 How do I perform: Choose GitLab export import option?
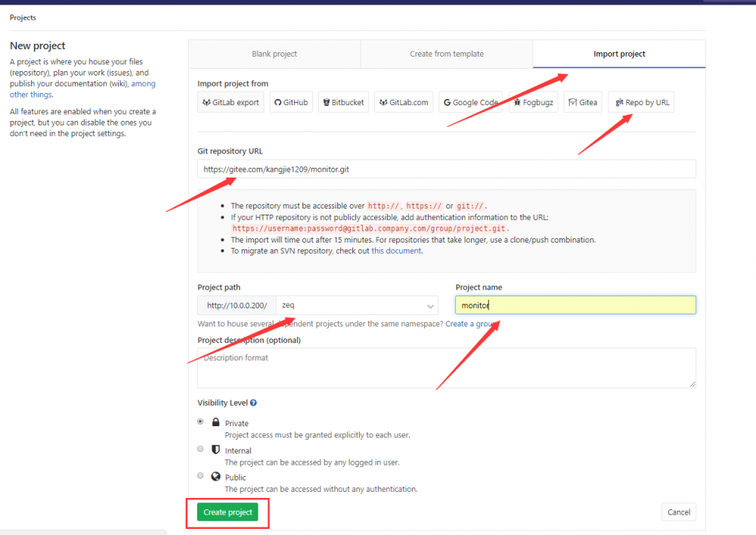231,102
